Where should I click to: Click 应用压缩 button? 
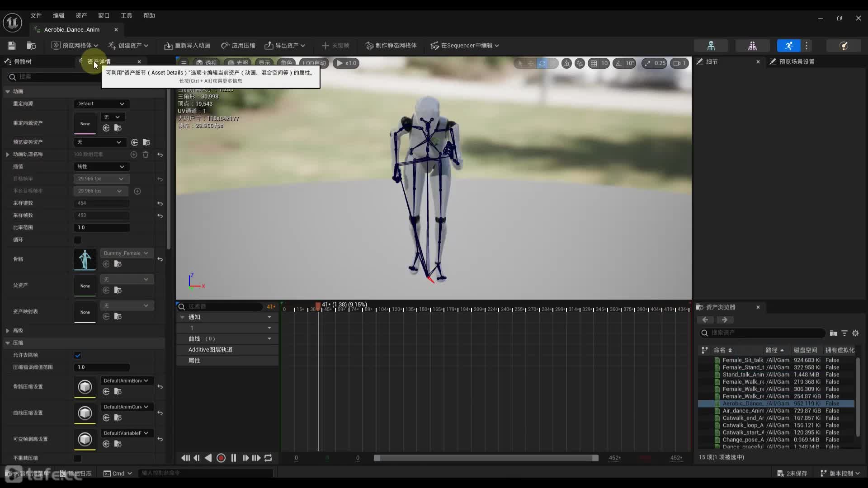[238, 45]
